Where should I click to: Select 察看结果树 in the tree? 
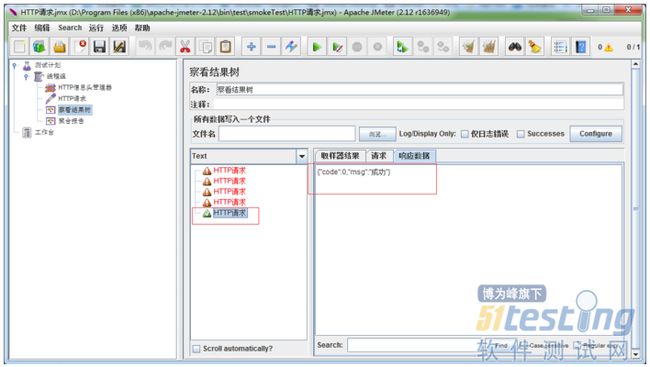[x=75, y=110]
